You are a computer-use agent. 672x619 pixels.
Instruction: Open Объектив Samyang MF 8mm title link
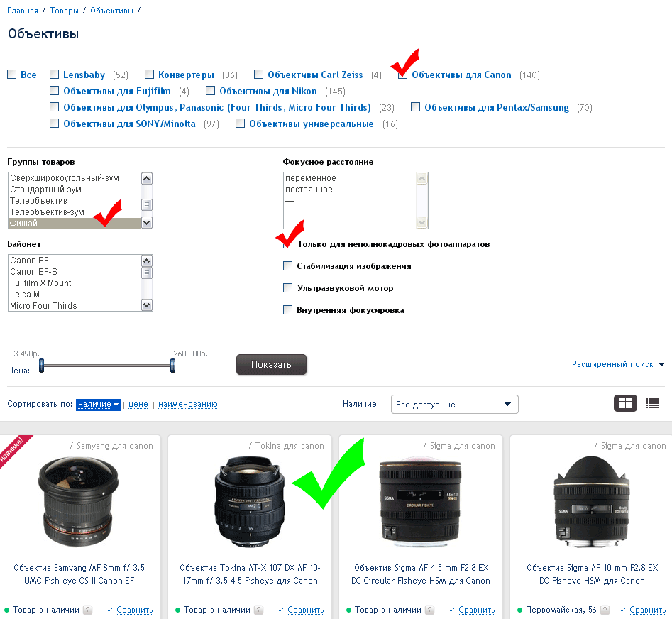(79, 574)
